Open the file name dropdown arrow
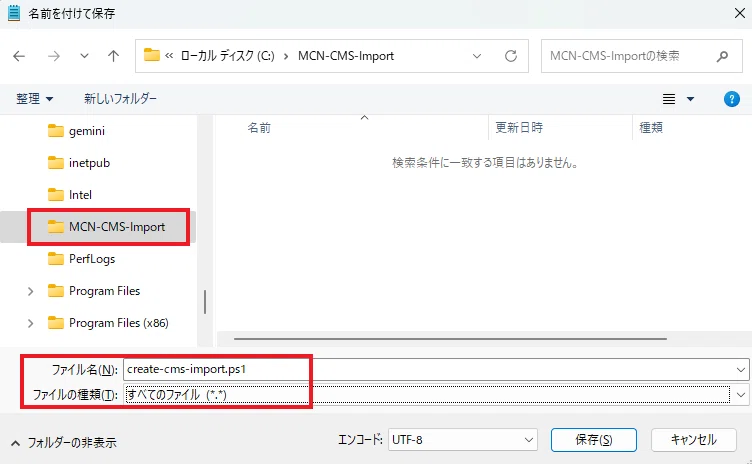The image size is (752, 464). point(741,369)
